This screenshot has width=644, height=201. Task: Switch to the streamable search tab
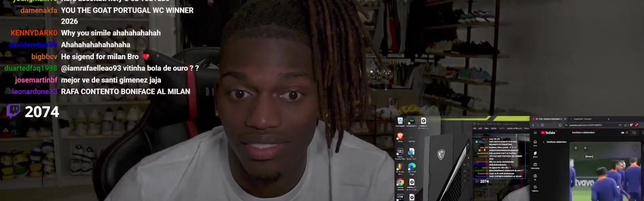click(x=582, y=119)
